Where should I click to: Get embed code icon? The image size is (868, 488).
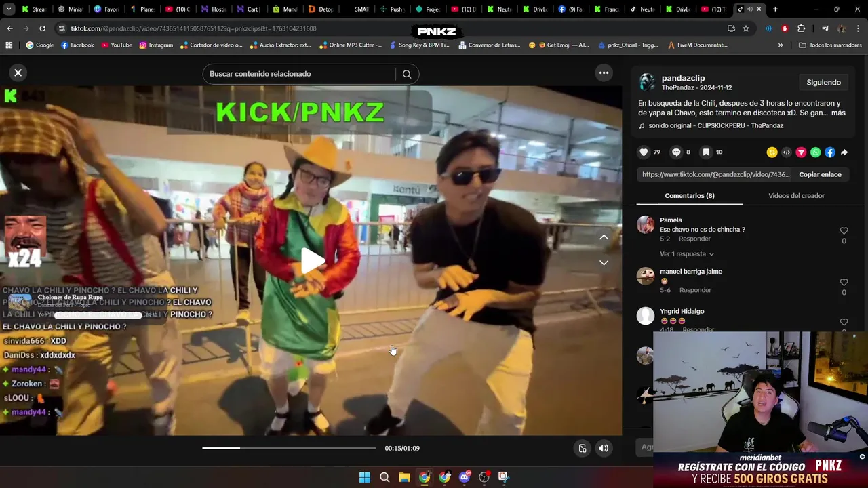point(787,152)
